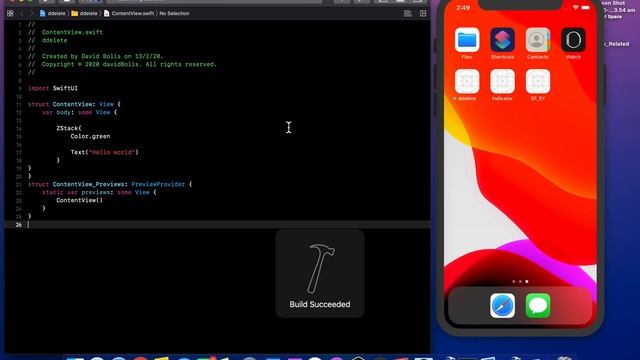Click the ZStack{ code line
640x360 pixels.
click(x=69, y=128)
